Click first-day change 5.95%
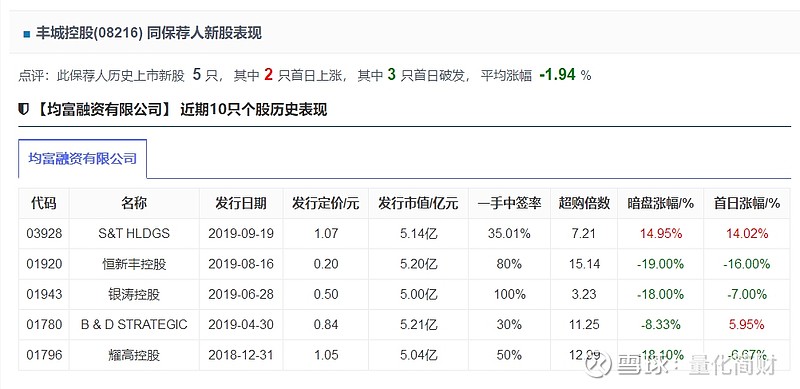 coord(747,324)
